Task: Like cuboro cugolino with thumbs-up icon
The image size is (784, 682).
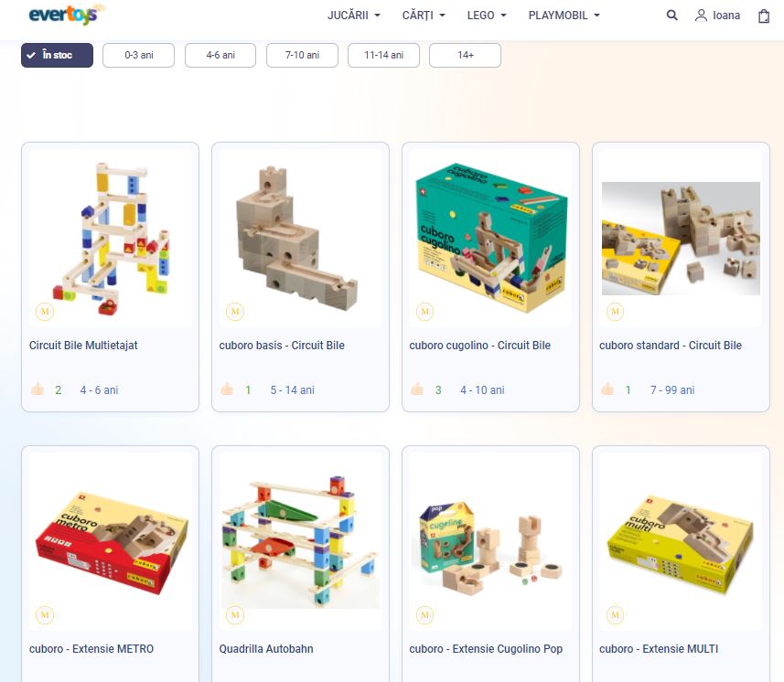Action: coord(417,389)
